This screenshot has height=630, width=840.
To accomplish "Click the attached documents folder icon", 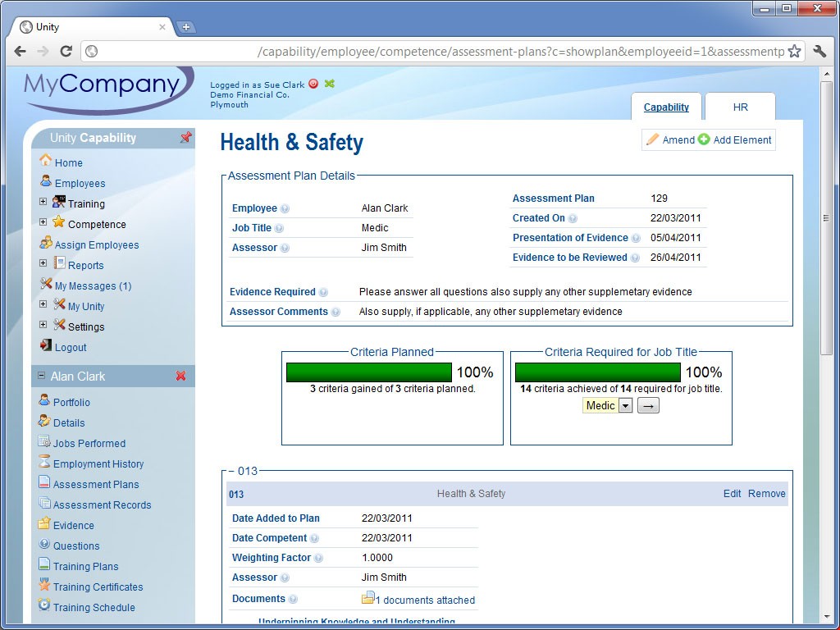I will tap(368, 597).
